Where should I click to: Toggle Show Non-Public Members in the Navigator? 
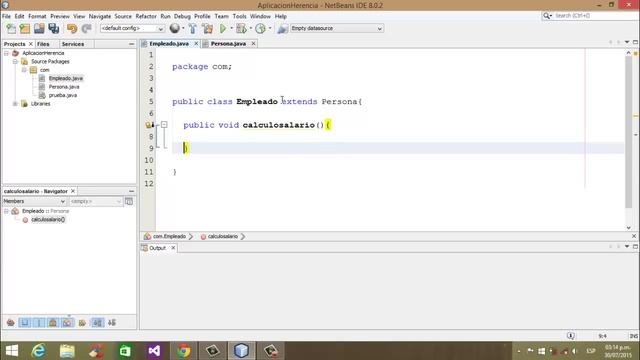pyautogui.click(x=53, y=323)
